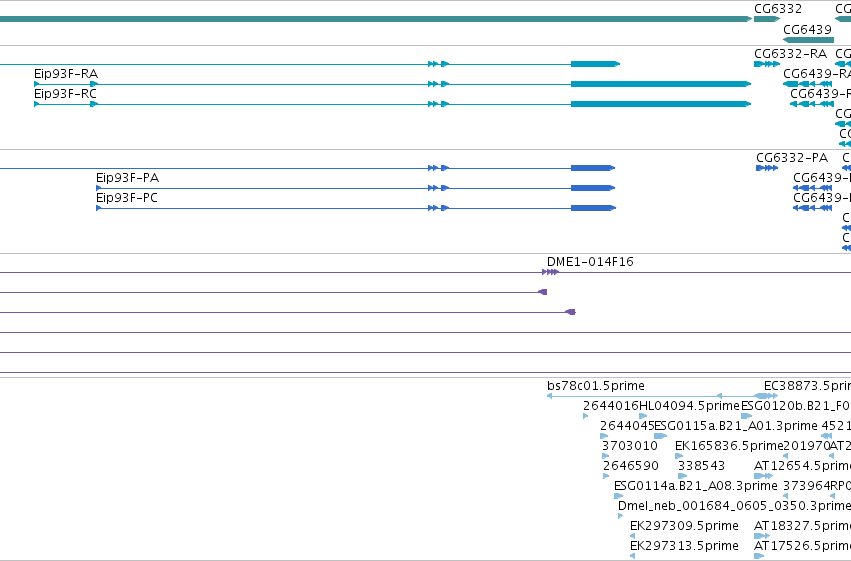Click the CG6332 gene label
851x561 pixels.
pos(778,9)
